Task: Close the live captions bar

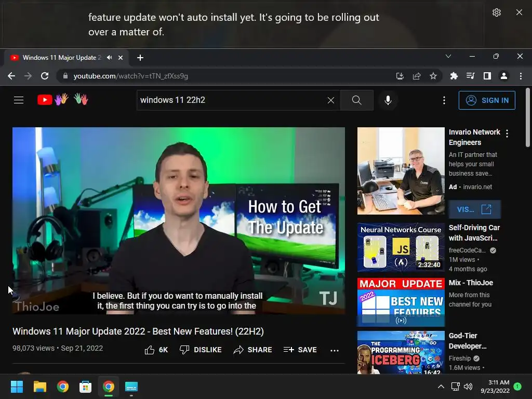Action: tap(519, 12)
